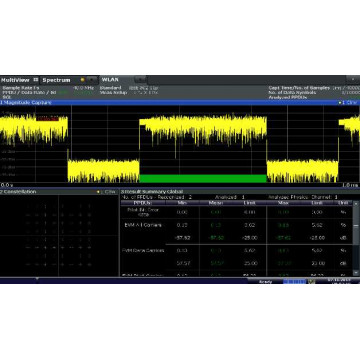Click the yellow star icon on Spectrum tab
Screen dimensions: 360x360
click(x=83, y=80)
